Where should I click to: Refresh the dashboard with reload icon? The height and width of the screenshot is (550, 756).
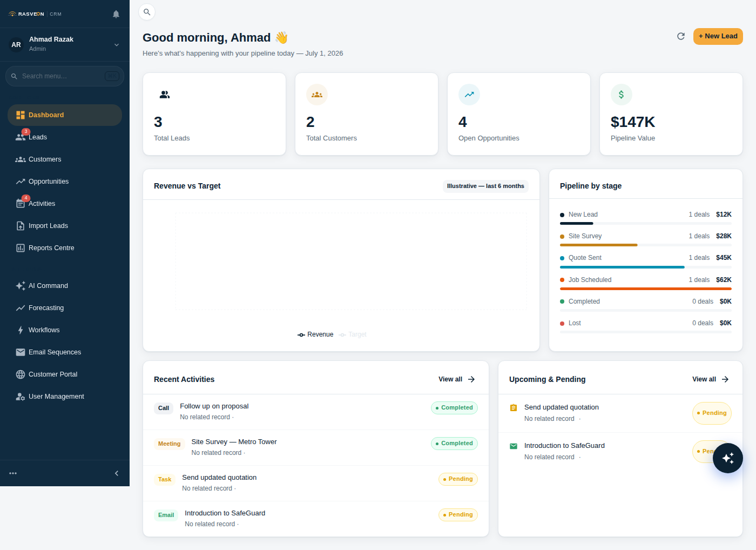pos(681,36)
